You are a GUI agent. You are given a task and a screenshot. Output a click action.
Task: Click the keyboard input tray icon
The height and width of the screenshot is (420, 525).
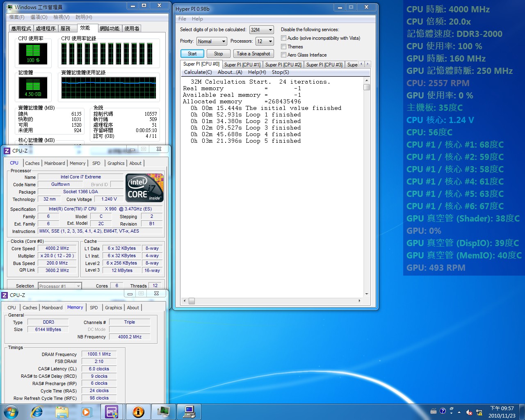pos(434,411)
